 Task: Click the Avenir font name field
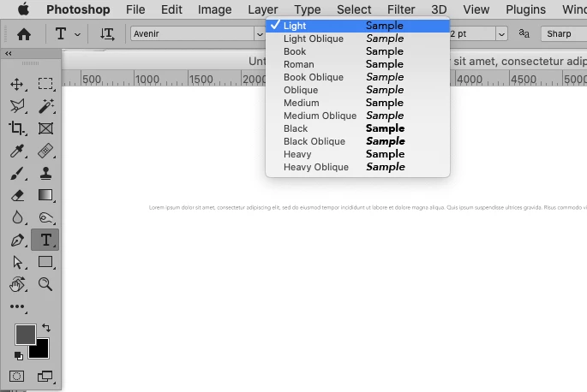[x=193, y=33]
